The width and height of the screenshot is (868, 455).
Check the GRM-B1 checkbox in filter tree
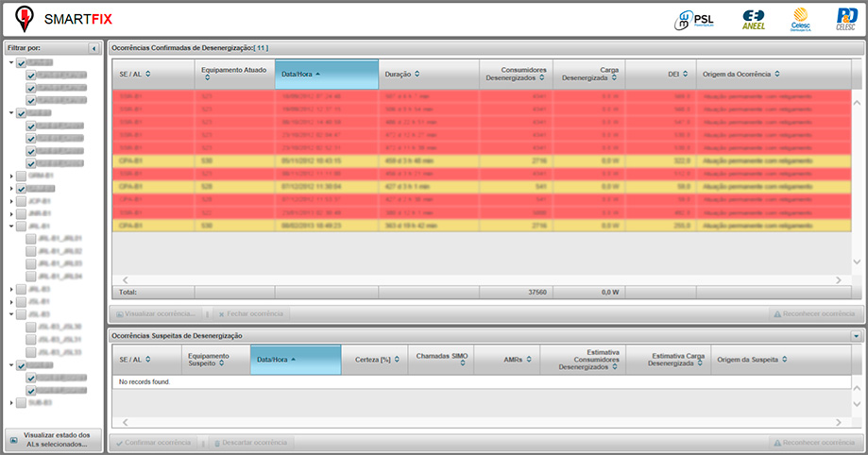(x=21, y=176)
